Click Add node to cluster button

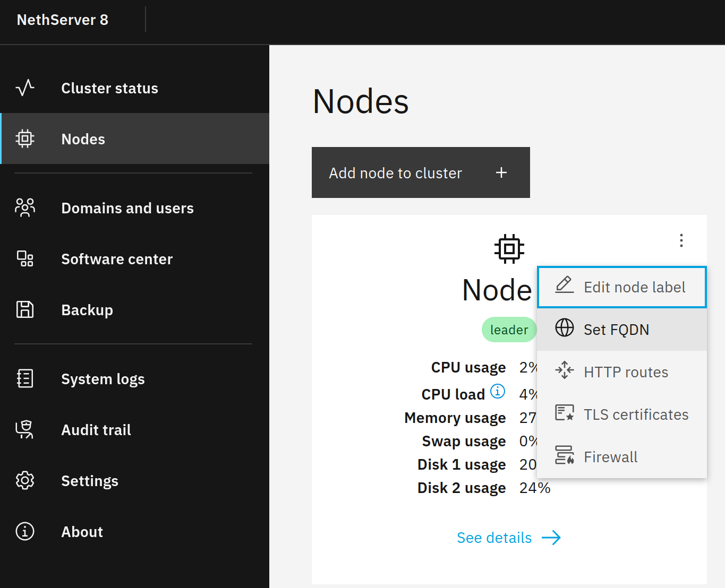coord(421,172)
